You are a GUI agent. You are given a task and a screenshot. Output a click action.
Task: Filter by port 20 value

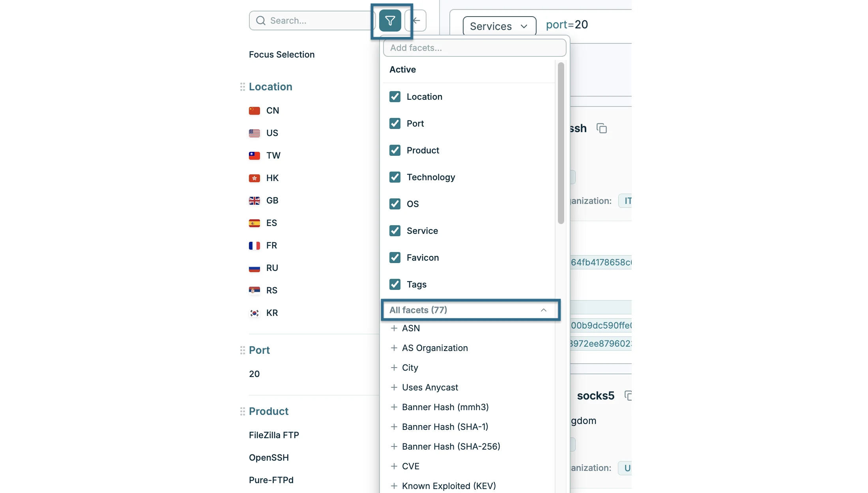click(x=254, y=374)
